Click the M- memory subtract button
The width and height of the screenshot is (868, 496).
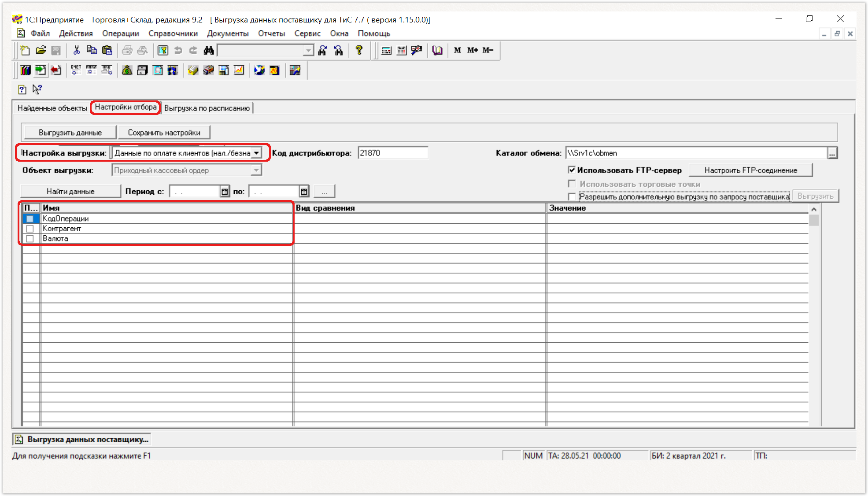[488, 50]
